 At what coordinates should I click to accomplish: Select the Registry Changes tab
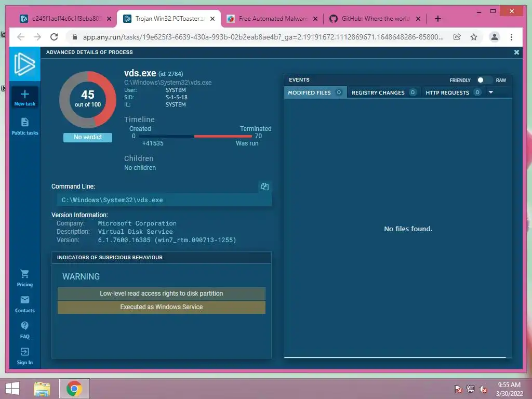tap(384, 92)
